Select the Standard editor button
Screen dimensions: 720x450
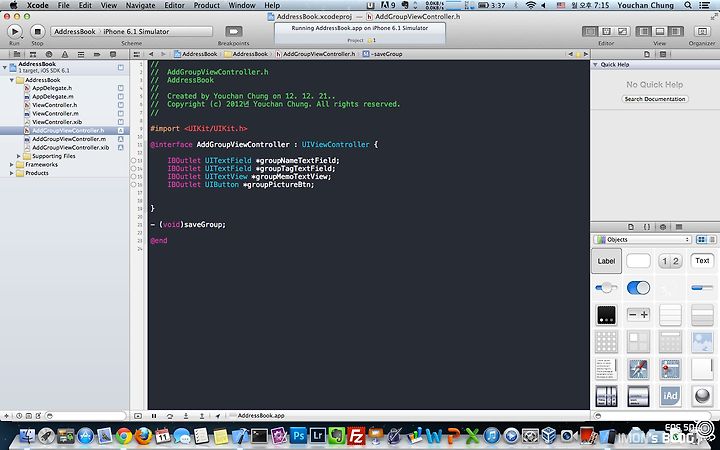coord(590,31)
